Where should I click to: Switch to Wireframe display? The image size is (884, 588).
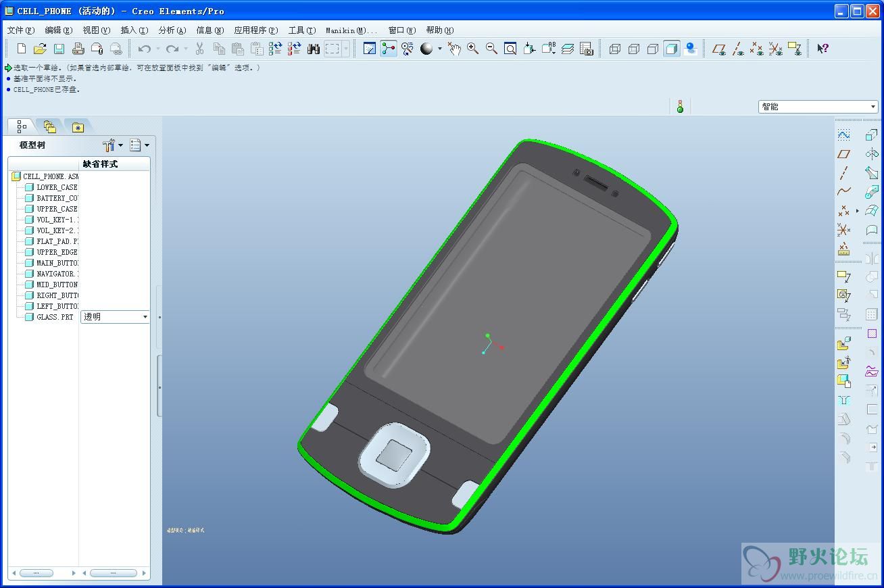pos(615,49)
